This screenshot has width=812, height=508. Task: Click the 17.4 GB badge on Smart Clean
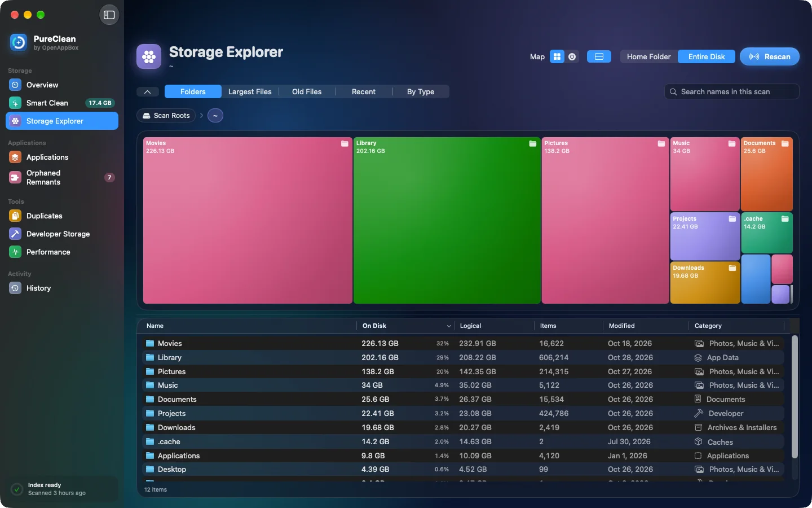(100, 103)
